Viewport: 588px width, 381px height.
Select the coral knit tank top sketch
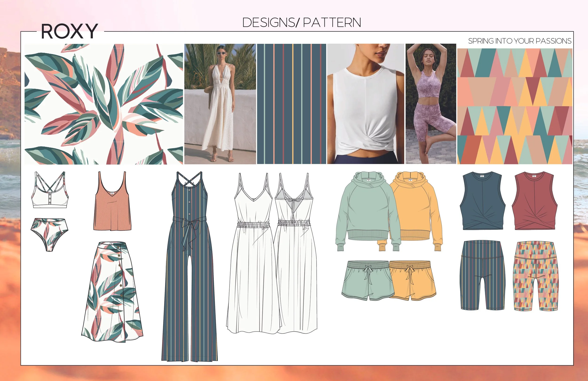112,201
